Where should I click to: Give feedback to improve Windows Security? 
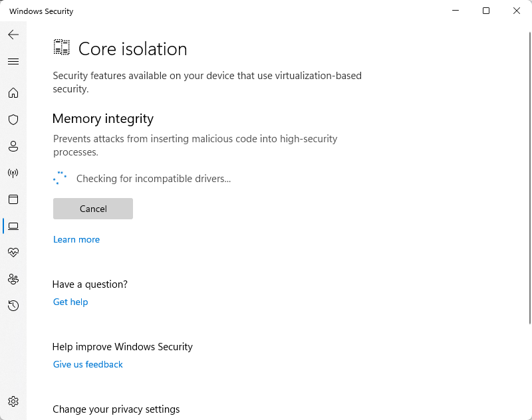tap(87, 364)
